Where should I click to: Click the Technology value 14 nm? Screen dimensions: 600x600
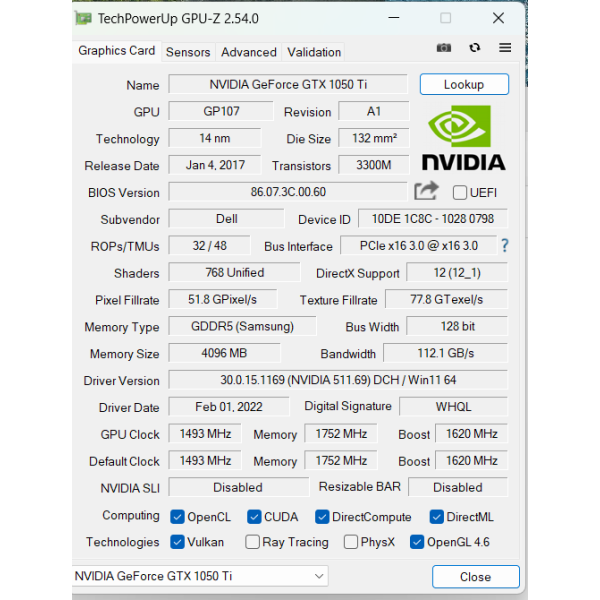pyautogui.click(x=215, y=138)
